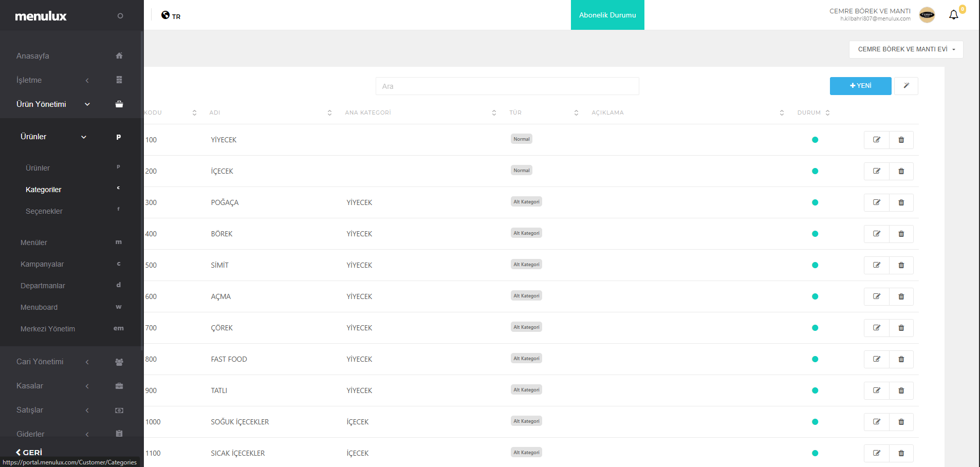The image size is (980, 467).
Task: Edit the FAST FOOD category
Action: (877, 359)
